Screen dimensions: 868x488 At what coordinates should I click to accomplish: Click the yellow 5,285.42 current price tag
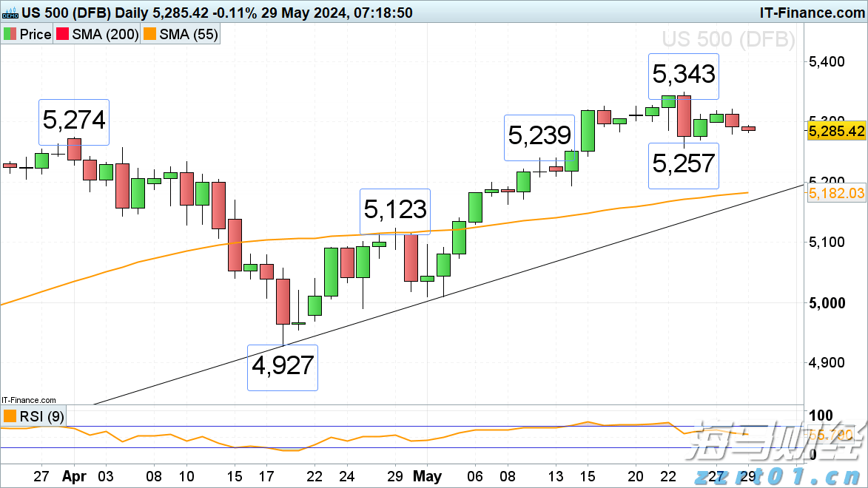coord(837,131)
